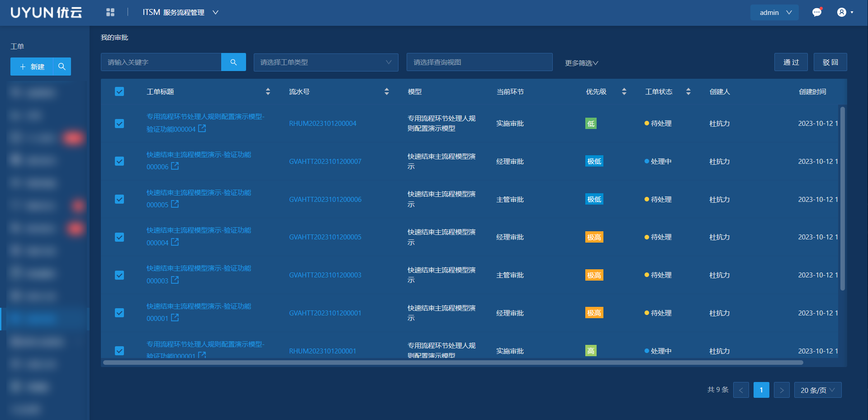868x420 pixels.
Task: Uncheck row RHUM2023101200001
Action: click(x=119, y=351)
